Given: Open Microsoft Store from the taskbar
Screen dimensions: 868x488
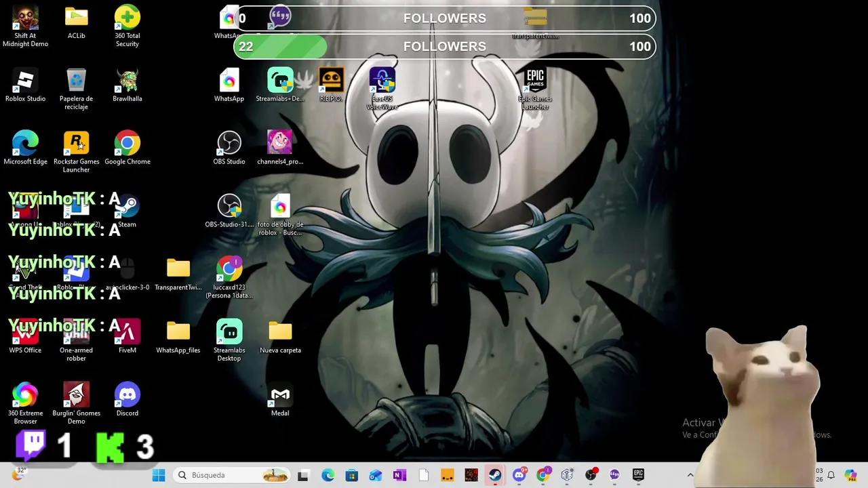Looking at the screenshot, I should point(351,475).
